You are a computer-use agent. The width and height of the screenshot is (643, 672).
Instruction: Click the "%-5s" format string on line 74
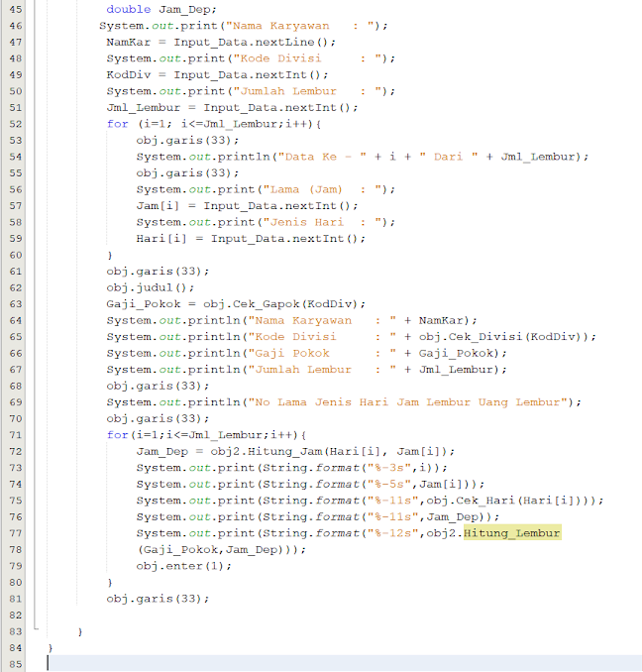pyautogui.click(x=389, y=484)
